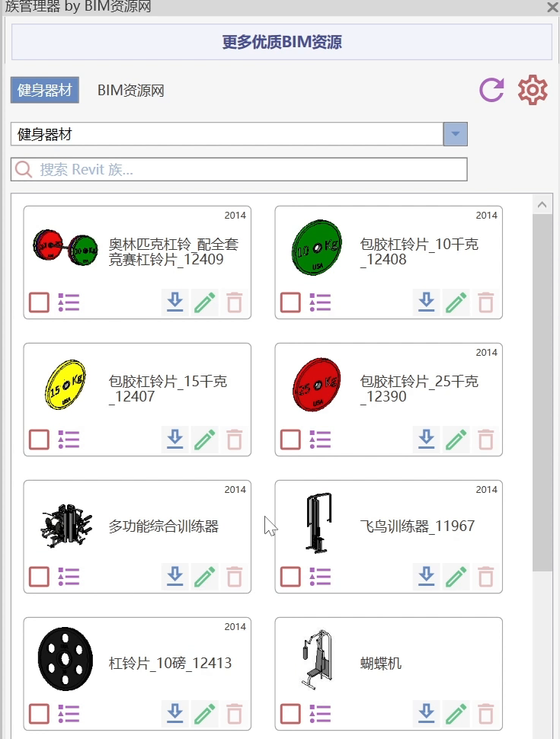Show type list for 包胶杠铃片_15千克_12407
560x739 pixels.
69,440
